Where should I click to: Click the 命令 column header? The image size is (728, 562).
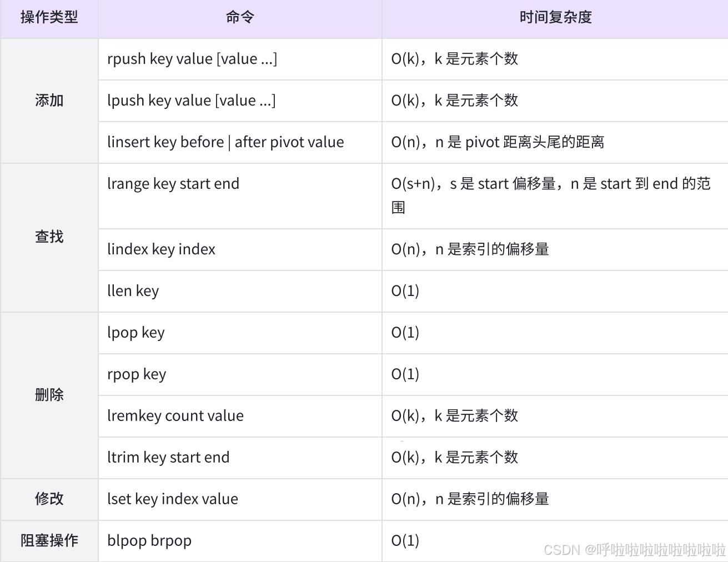(240, 18)
